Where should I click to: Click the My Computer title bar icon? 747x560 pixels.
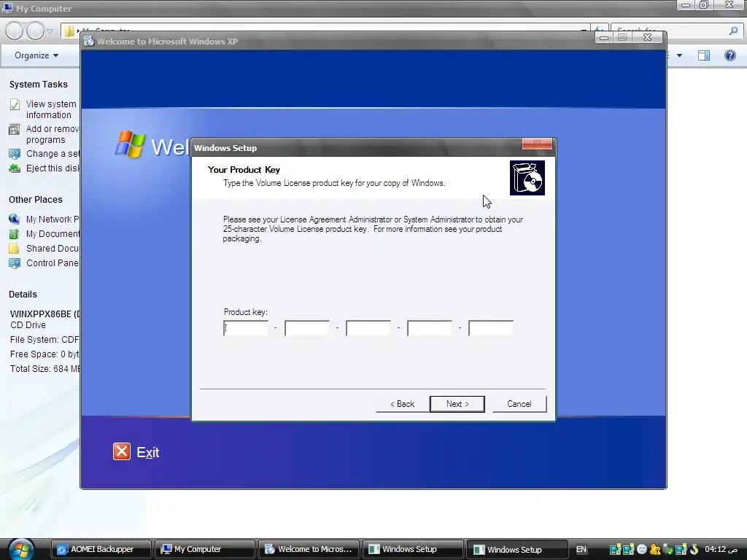[7, 7]
